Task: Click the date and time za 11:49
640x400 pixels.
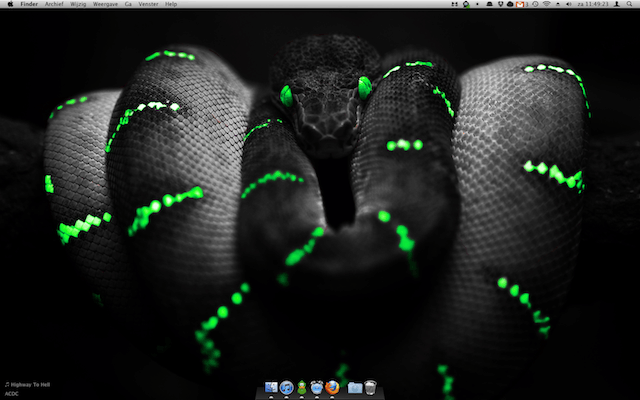Action: (593, 4)
